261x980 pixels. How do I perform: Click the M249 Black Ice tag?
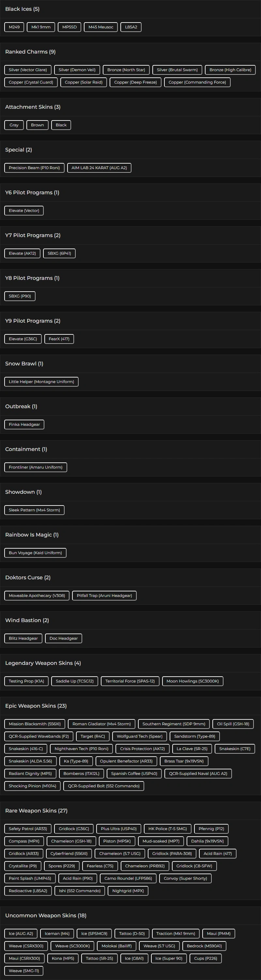(14, 27)
